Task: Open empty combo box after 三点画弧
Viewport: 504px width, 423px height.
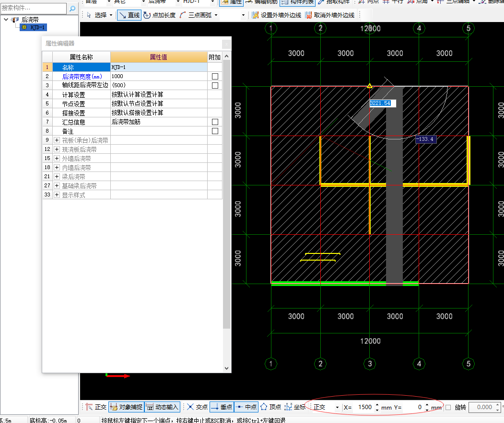Action: 234,15
